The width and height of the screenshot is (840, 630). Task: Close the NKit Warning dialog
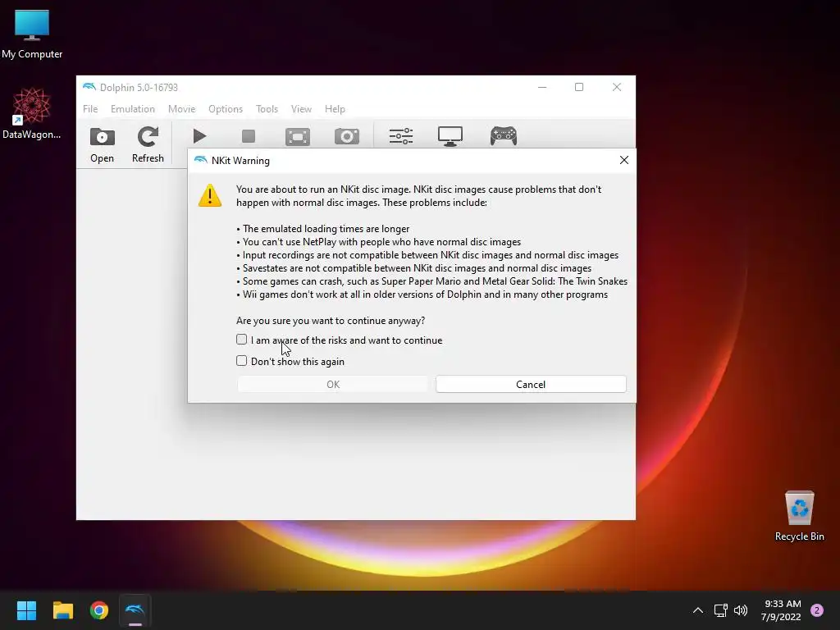click(x=624, y=160)
